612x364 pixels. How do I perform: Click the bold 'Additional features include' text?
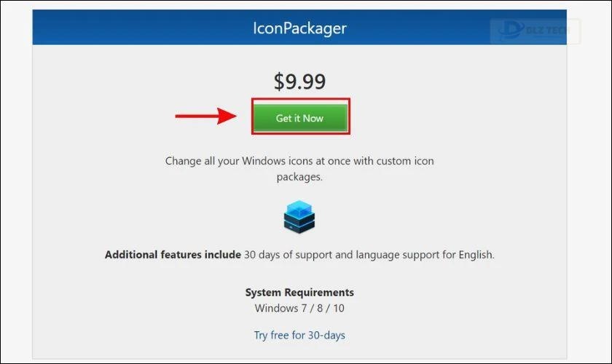coord(173,255)
